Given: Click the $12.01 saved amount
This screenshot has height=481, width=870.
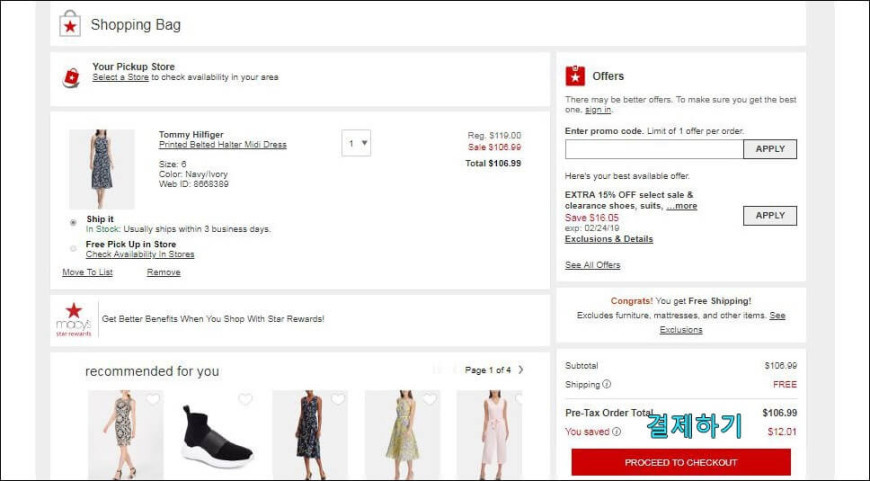Looking at the screenshot, I should tap(782, 432).
